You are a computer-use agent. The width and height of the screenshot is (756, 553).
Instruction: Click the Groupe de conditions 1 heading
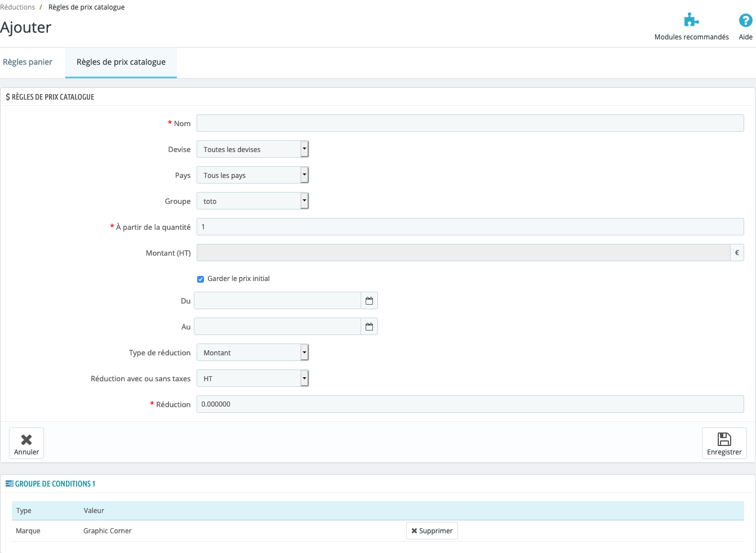55,484
